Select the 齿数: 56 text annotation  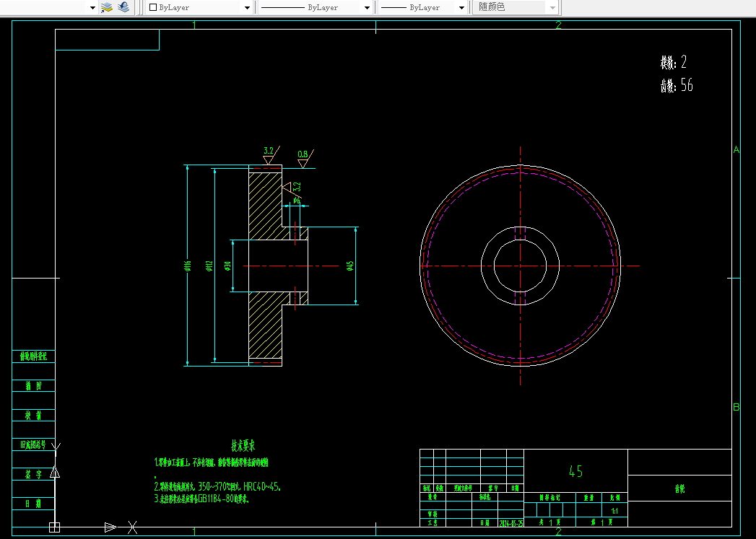[x=677, y=85]
